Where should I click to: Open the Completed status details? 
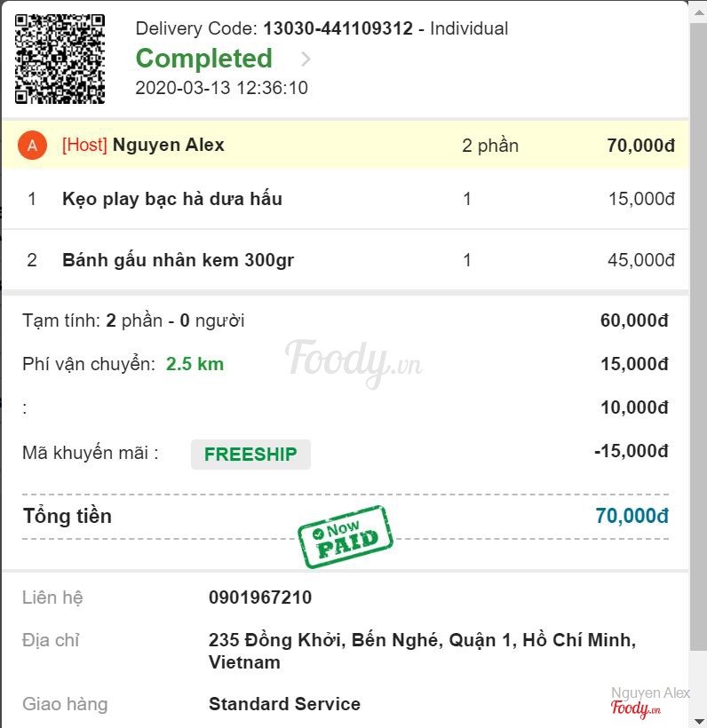pyautogui.click(x=204, y=59)
